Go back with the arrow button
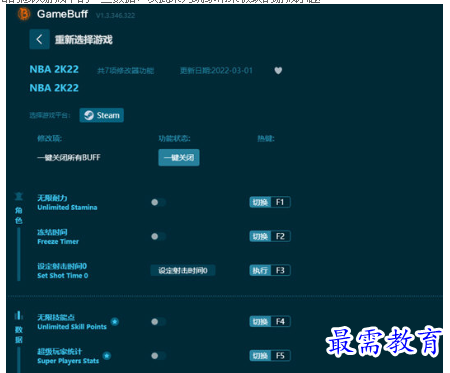This screenshot has width=450, height=373. (39, 39)
